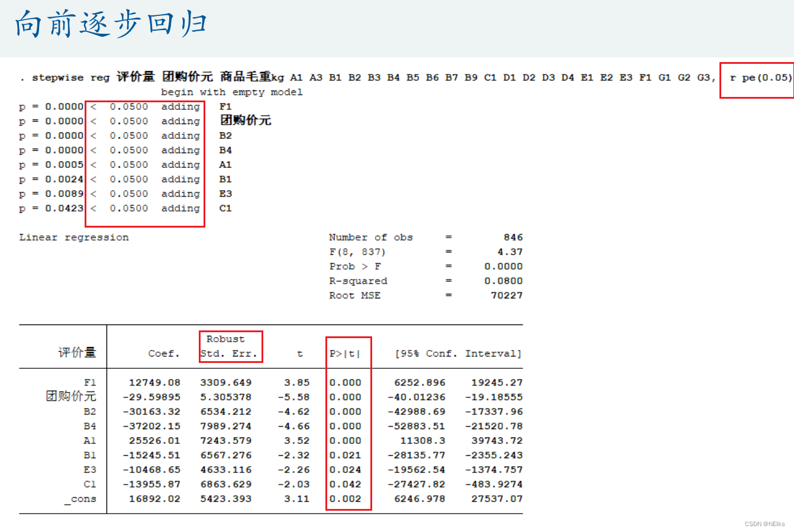Viewport: 794px width, 532px height.
Task: Click the 'Prob > F' label
Action: [355, 267]
